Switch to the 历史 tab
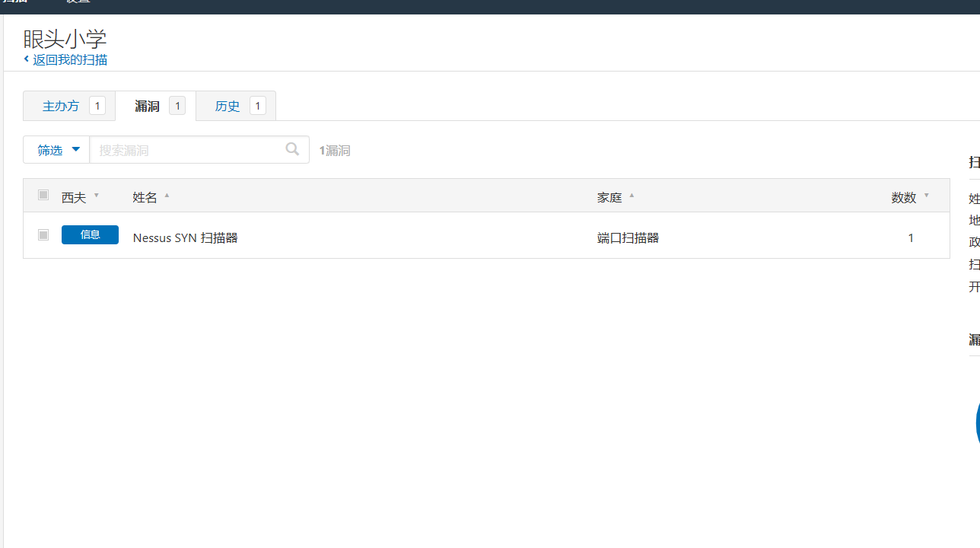Image resolution: width=980 pixels, height=548 pixels. pyautogui.click(x=227, y=106)
